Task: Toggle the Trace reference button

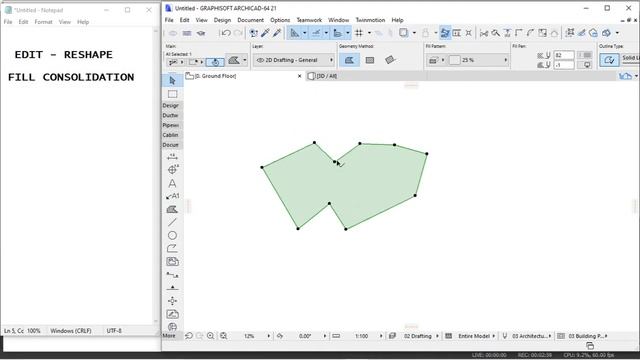Action: click(403, 33)
